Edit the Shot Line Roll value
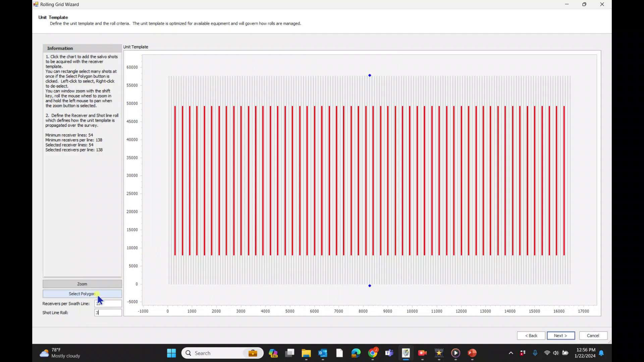 [x=108, y=312]
